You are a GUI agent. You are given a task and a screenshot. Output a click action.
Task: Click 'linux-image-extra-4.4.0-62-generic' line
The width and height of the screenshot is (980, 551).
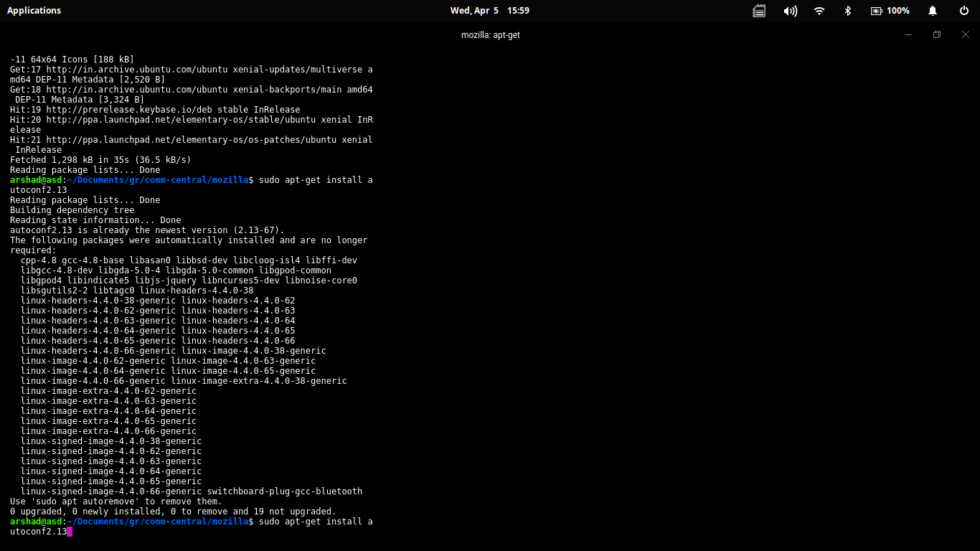pyautogui.click(x=108, y=391)
